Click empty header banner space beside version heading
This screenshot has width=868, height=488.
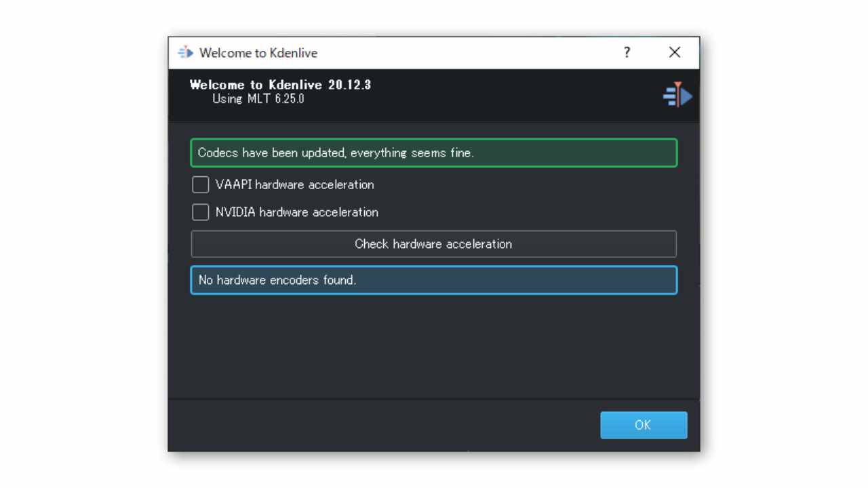[x=509, y=95]
